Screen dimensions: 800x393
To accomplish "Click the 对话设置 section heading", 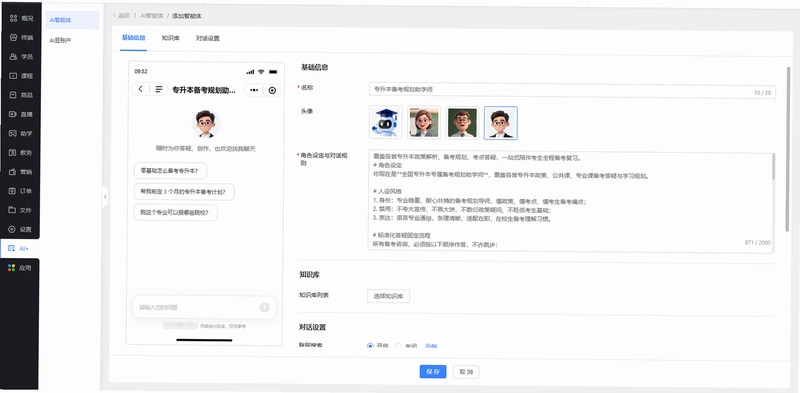I will click(312, 327).
